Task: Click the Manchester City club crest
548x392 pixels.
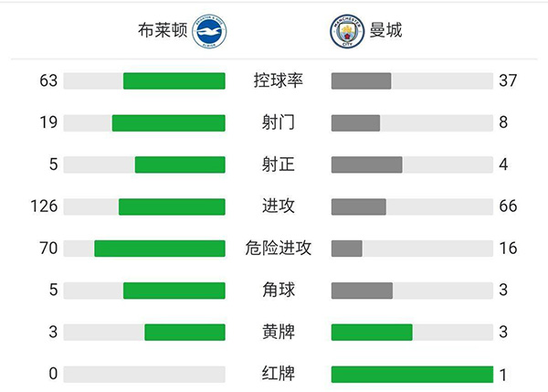Action: click(345, 31)
